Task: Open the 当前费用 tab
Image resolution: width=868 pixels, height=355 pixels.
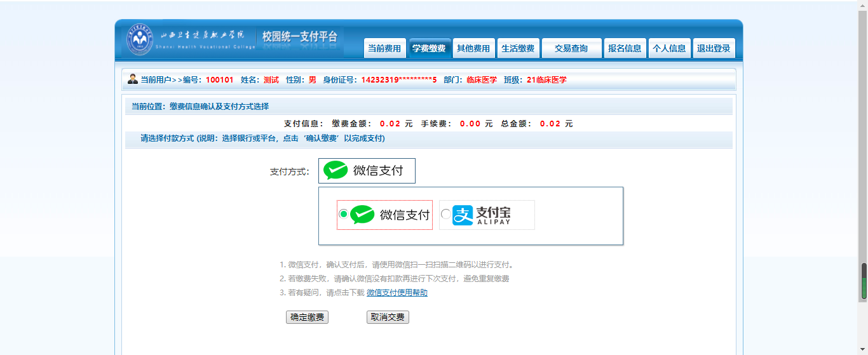Action: pos(384,48)
